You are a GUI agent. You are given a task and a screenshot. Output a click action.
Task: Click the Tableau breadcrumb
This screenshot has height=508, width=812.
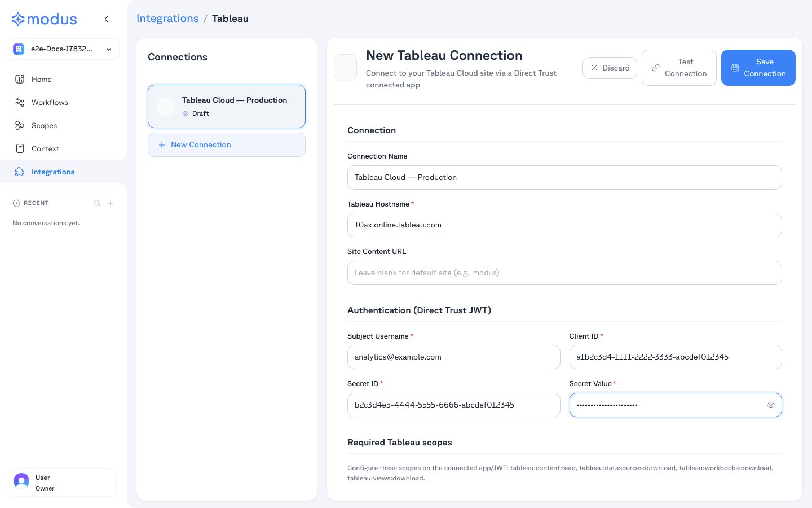point(230,19)
